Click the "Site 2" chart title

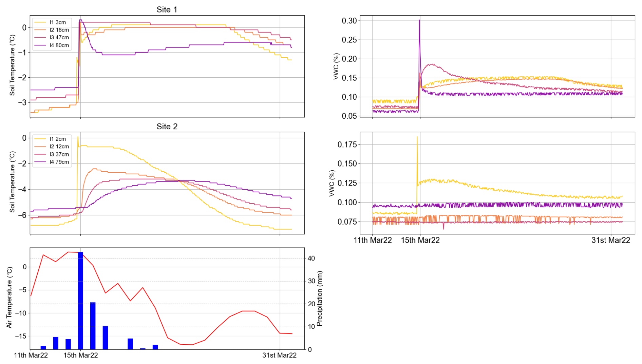[167, 127]
